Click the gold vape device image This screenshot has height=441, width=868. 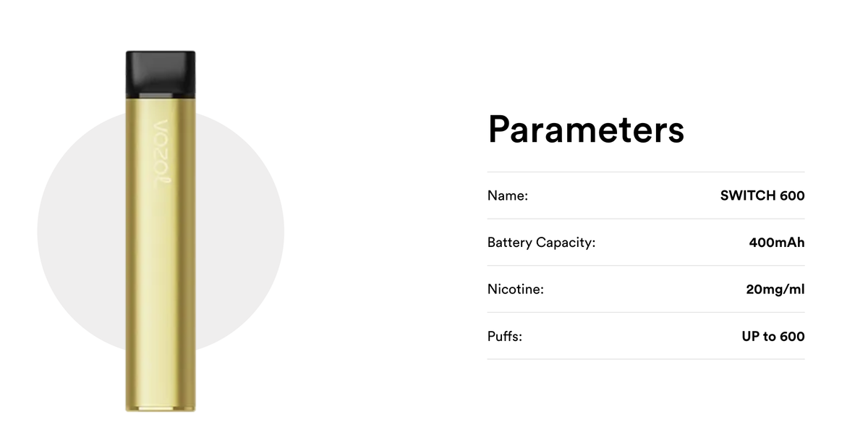[x=161, y=232]
